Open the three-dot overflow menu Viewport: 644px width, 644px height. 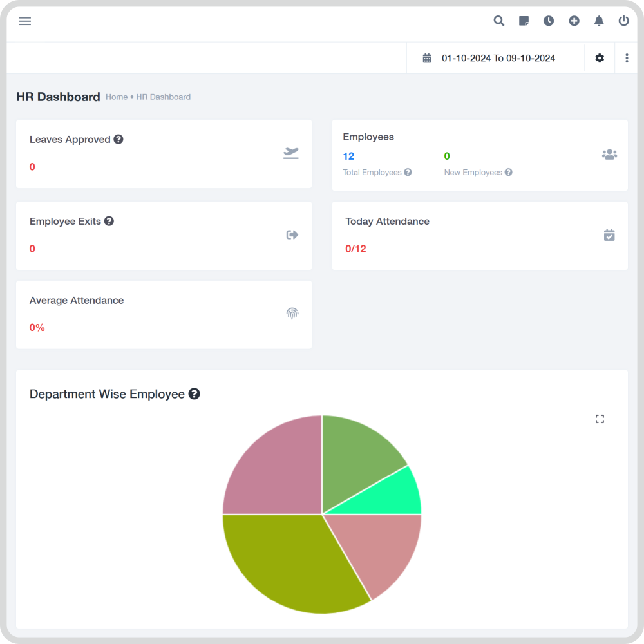[627, 58]
